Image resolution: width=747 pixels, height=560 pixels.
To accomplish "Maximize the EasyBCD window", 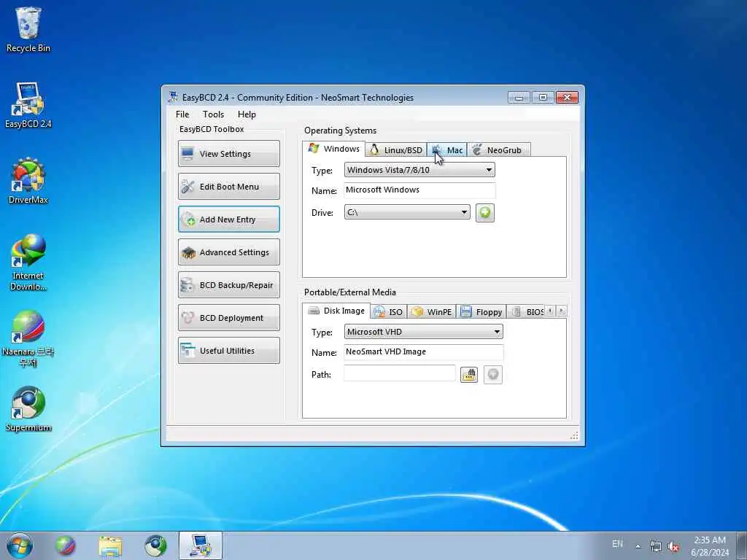I will pyautogui.click(x=543, y=97).
